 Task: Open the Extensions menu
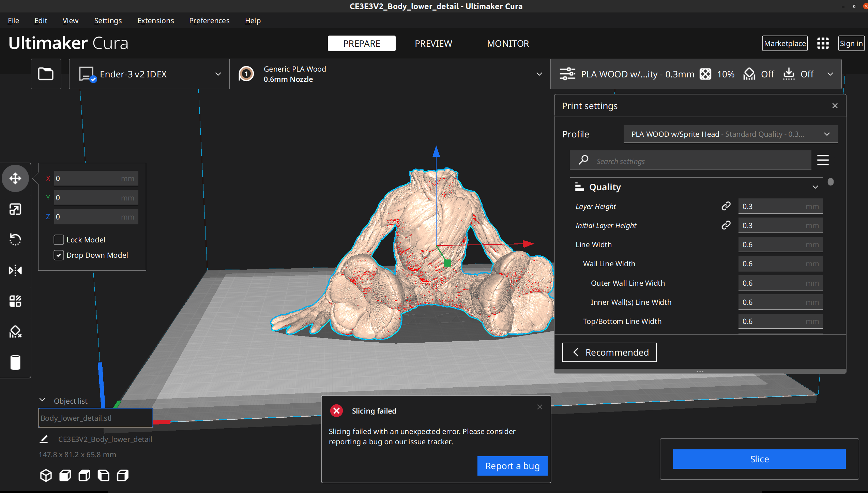(155, 21)
